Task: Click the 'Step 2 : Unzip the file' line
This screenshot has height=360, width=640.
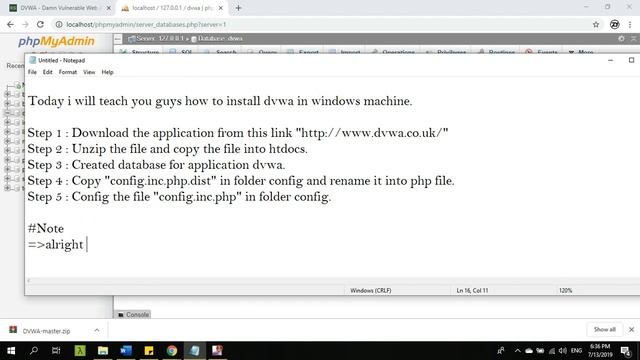Action: click(x=167, y=149)
